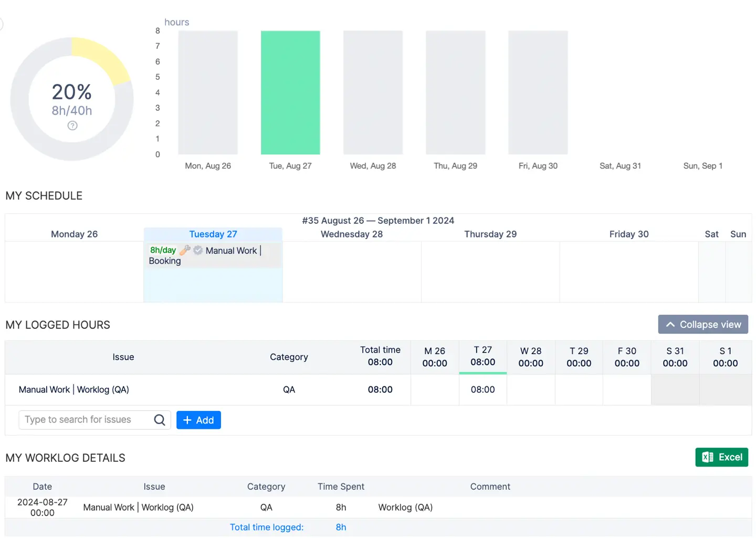The image size is (756, 538).
Task: Export worklog details to Excel
Action: coord(721,457)
